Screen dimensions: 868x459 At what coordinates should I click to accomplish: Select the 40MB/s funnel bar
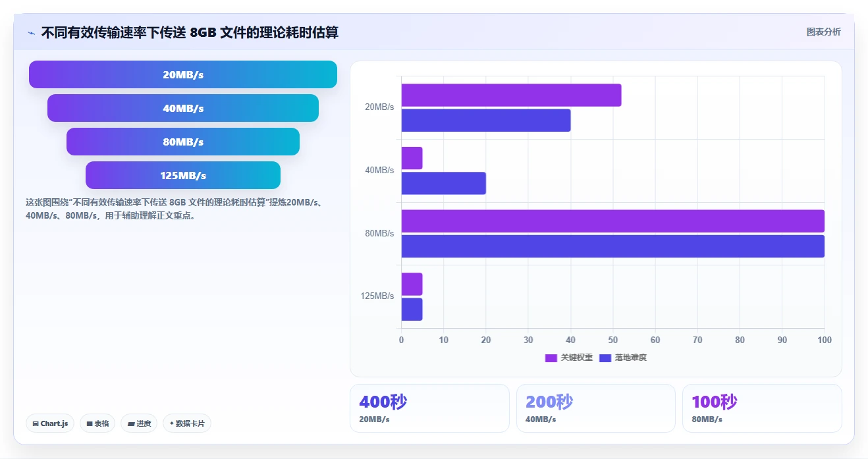coord(183,108)
